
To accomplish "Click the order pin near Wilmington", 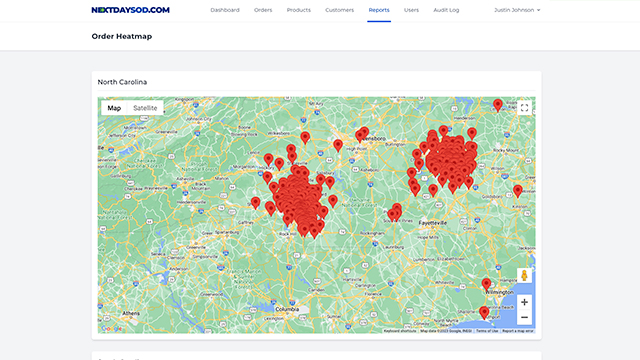I will click(486, 285).
